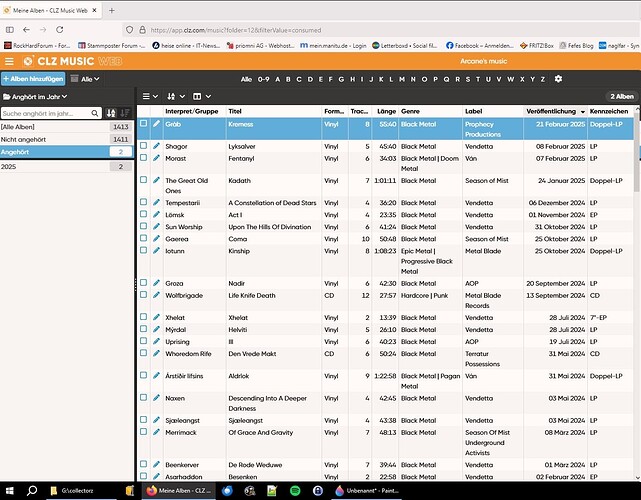Open the Arcane's music account label
The image size is (641, 500).
pos(483,61)
